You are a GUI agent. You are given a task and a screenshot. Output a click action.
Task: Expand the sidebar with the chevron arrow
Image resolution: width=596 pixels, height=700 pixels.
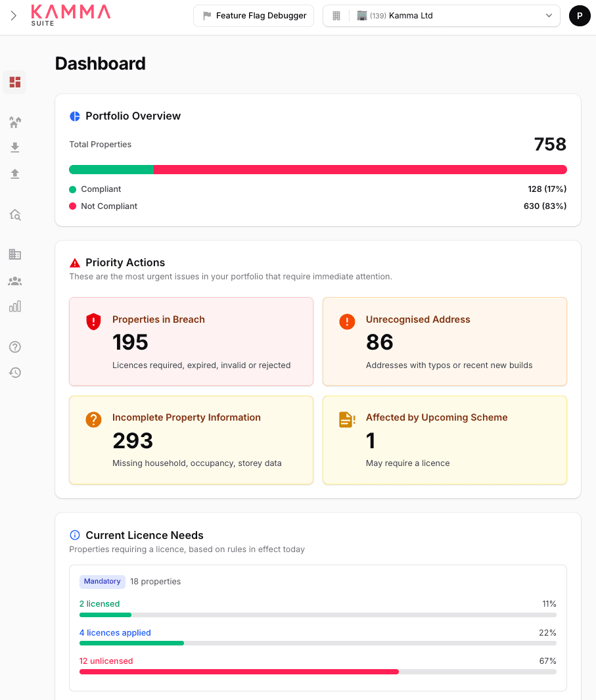point(13,16)
